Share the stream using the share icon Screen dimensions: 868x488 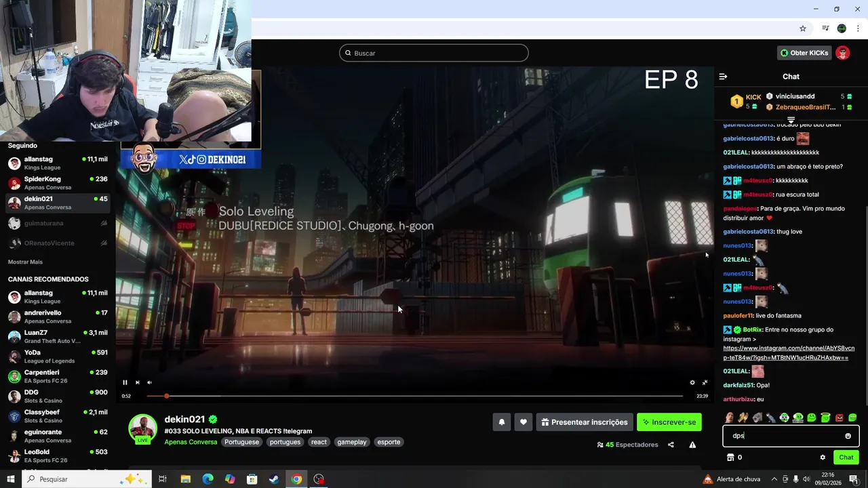pyautogui.click(x=671, y=445)
